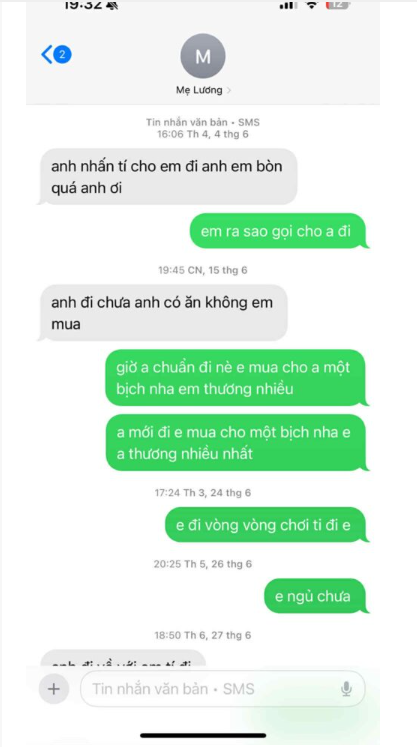Tap the plus button to add attachments

point(54,688)
